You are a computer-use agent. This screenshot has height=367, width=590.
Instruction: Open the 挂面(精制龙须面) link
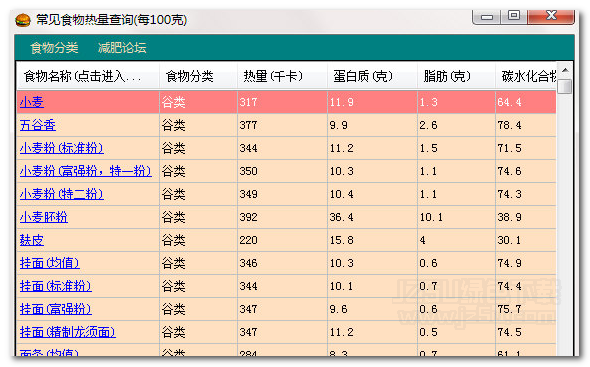click(68, 332)
